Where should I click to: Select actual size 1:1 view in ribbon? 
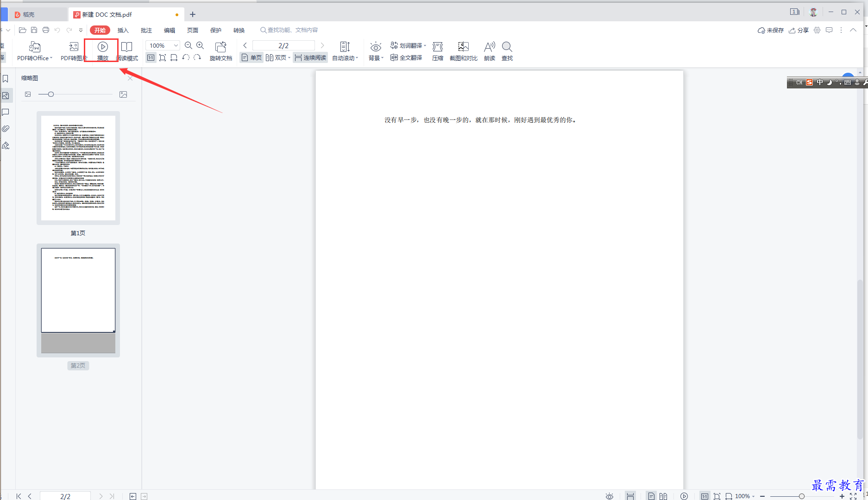coord(151,57)
